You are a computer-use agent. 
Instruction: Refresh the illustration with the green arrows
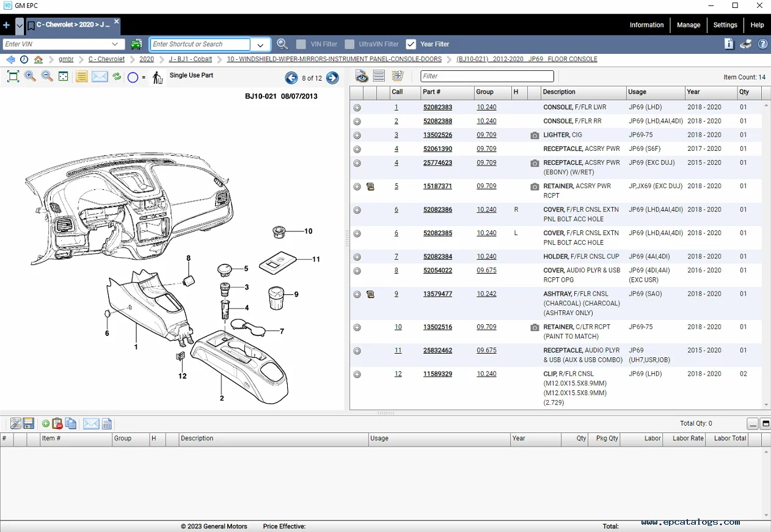(117, 76)
